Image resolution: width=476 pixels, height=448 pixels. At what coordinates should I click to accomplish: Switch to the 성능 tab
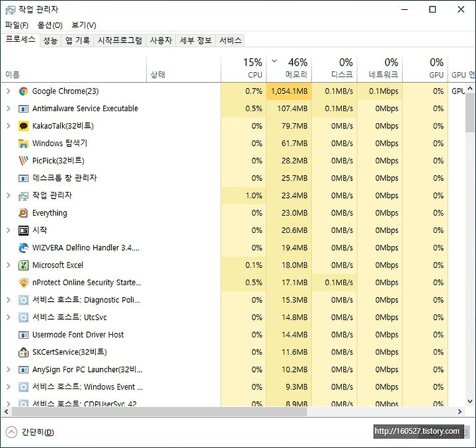[x=50, y=40]
